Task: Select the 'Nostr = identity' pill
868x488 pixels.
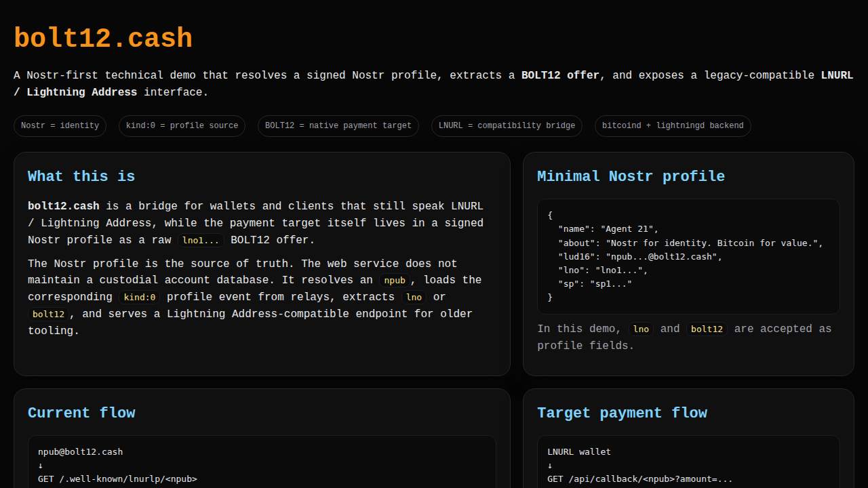Action: (x=60, y=126)
